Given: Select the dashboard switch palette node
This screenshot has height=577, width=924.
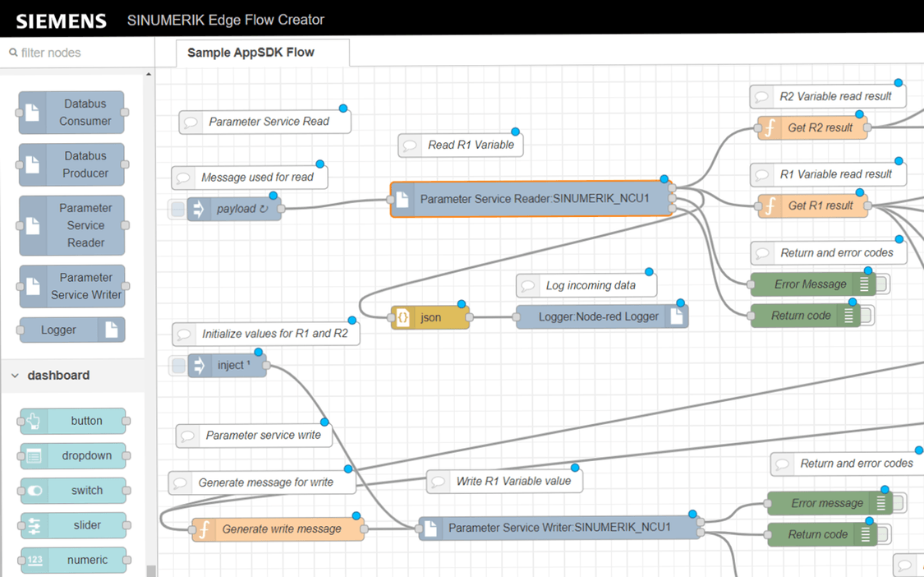Looking at the screenshot, I should 73,490.
